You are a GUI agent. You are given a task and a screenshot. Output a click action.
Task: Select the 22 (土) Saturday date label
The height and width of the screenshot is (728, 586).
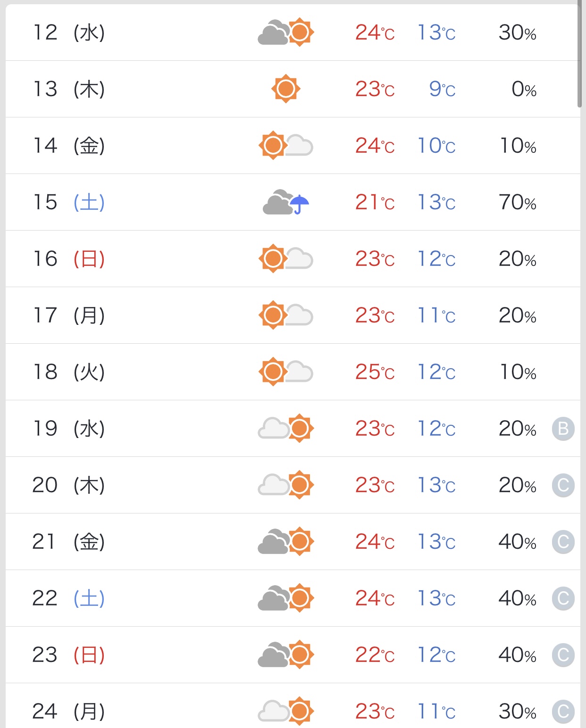pyautogui.click(x=69, y=598)
